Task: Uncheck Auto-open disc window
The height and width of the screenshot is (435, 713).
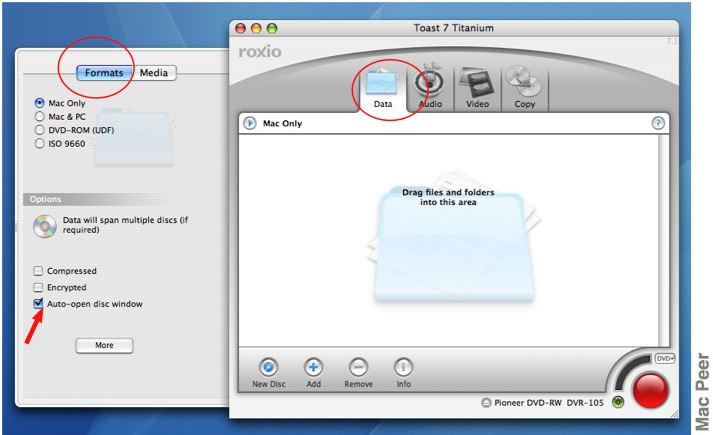Action: (x=38, y=304)
